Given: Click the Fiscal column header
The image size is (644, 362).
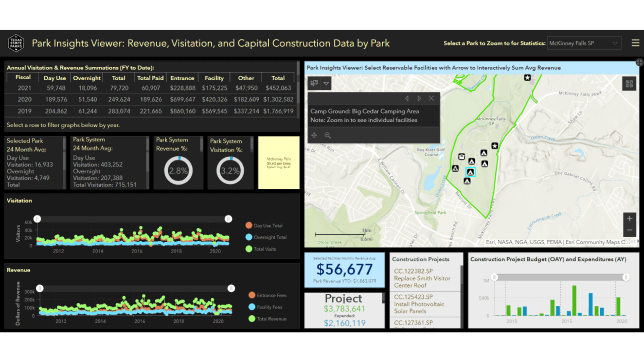Looking at the screenshot, I should 23,77.
